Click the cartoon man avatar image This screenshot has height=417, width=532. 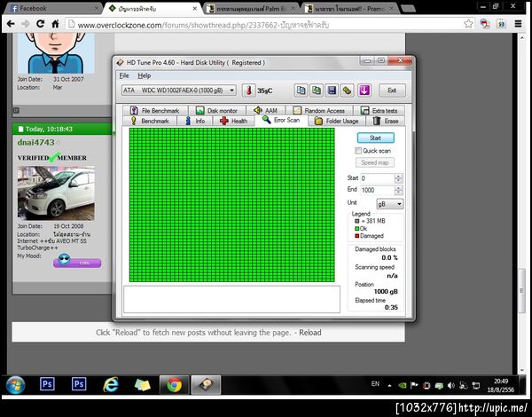click(56, 53)
